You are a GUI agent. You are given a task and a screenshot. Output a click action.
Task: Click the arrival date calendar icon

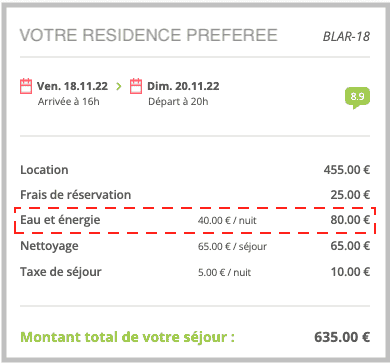pyautogui.click(x=26, y=86)
